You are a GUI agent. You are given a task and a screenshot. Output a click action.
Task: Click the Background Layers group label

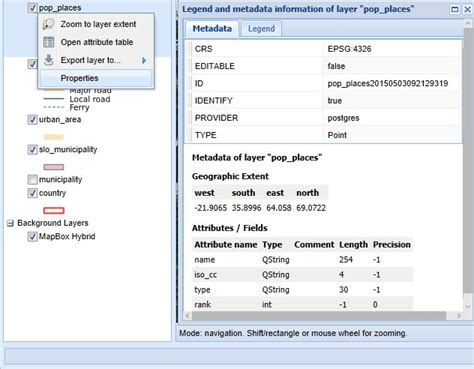tap(53, 223)
